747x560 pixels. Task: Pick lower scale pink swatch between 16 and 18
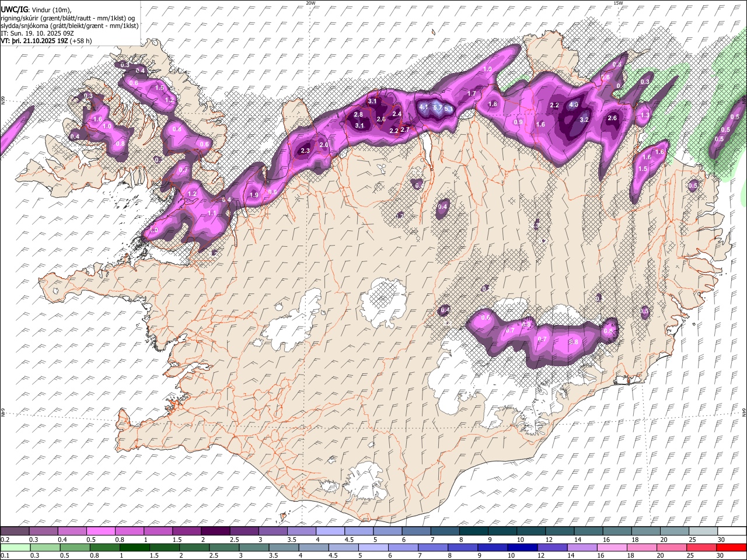coord(612,547)
